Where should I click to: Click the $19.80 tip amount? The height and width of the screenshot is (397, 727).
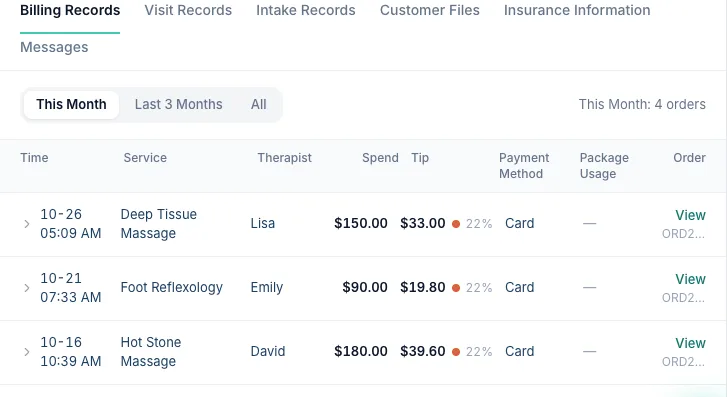pyautogui.click(x=423, y=288)
